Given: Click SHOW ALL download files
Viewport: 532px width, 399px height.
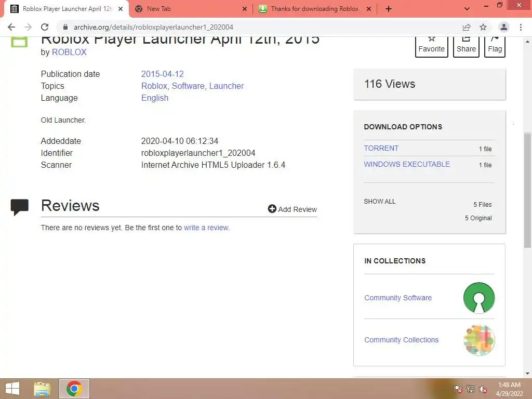Looking at the screenshot, I should click(380, 202).
